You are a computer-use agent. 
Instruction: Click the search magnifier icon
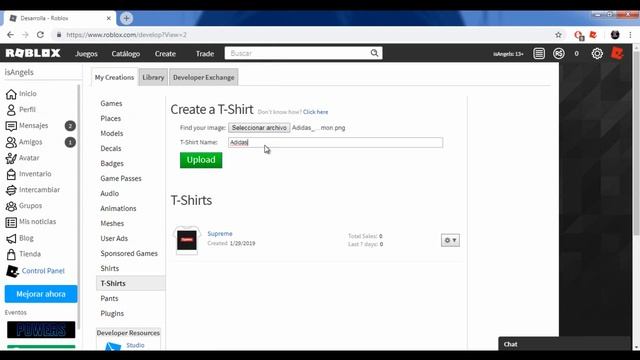click(x=374, y=53)
